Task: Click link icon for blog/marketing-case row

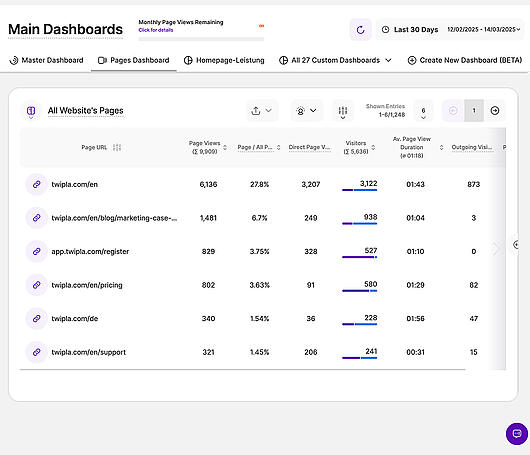Action: [x=37, y=218]
